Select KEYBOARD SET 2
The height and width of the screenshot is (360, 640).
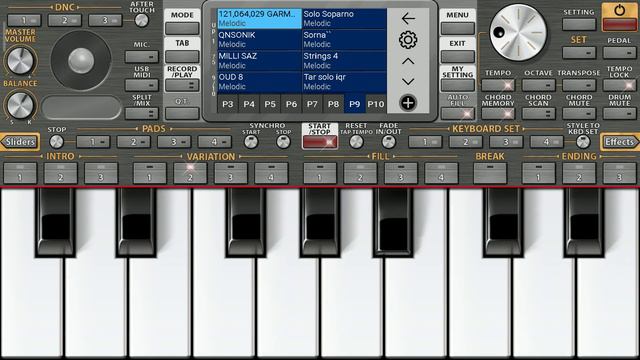pyautogui.click(x=466, y=142)
